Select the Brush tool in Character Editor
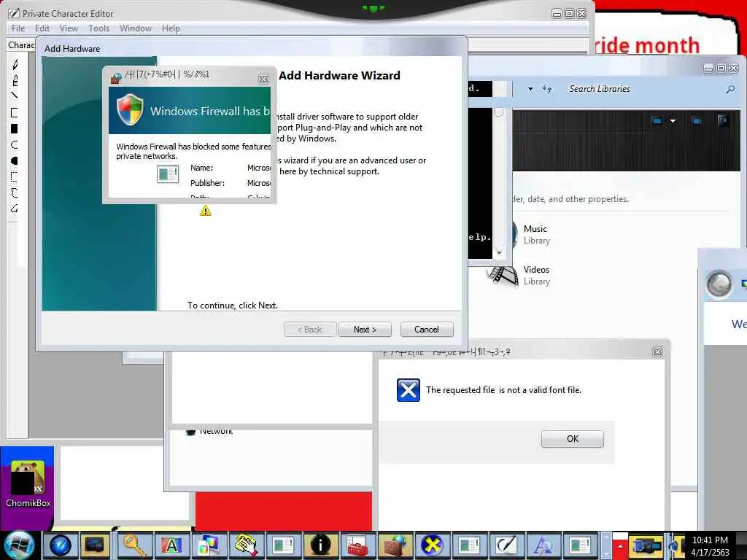 click(x=15, y=80)
